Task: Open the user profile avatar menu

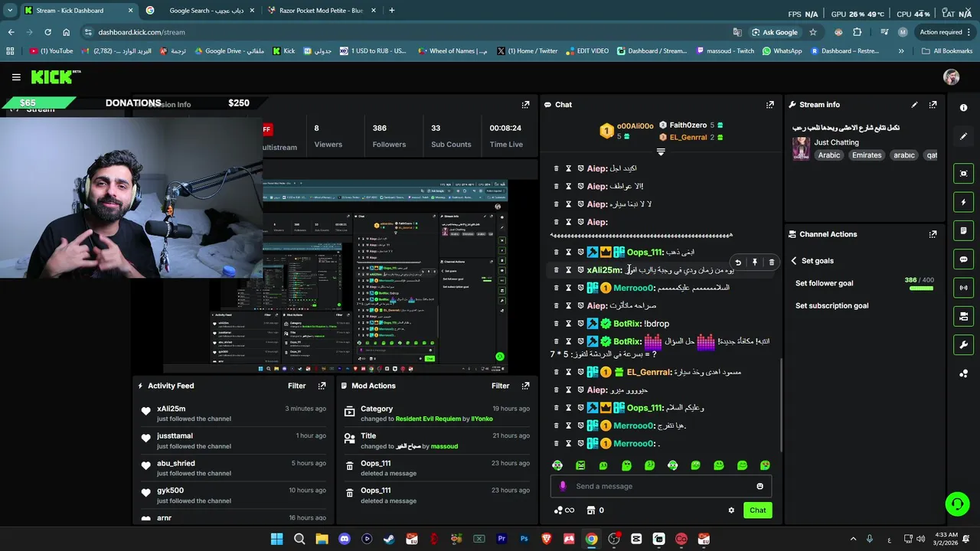Action: [x=952, y=77]
